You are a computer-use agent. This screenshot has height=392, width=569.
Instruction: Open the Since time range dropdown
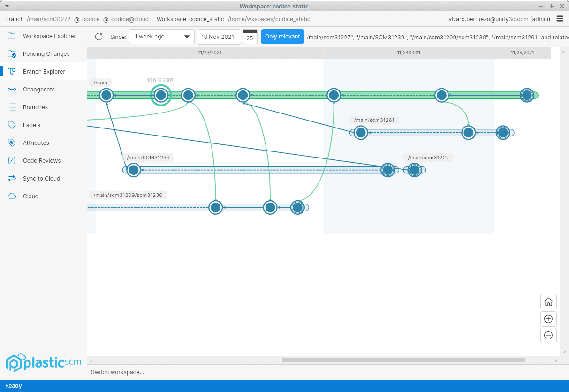pos(161,36)
